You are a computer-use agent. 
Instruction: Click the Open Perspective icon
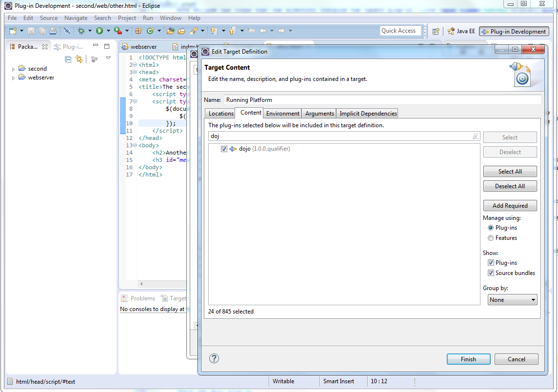[436, 31]
